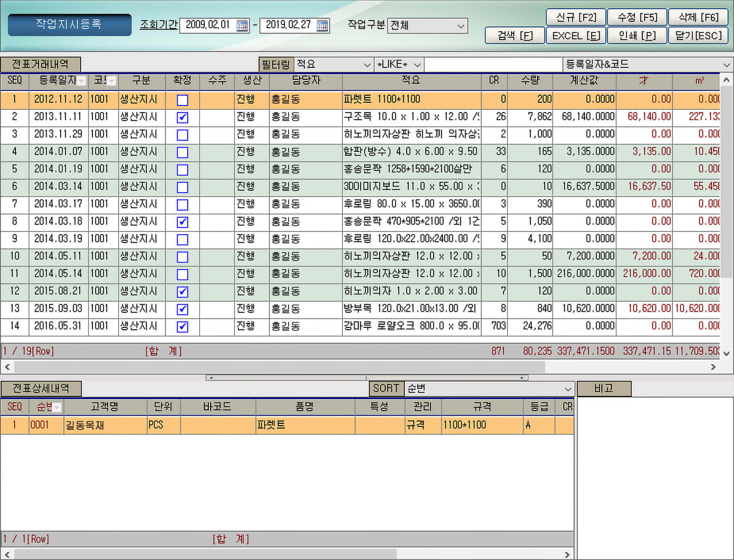Screen dimensions: 734x560
Task: Toggle 확정 checkbox for row 2015.09.03
Action: click(x=182, y=309)
